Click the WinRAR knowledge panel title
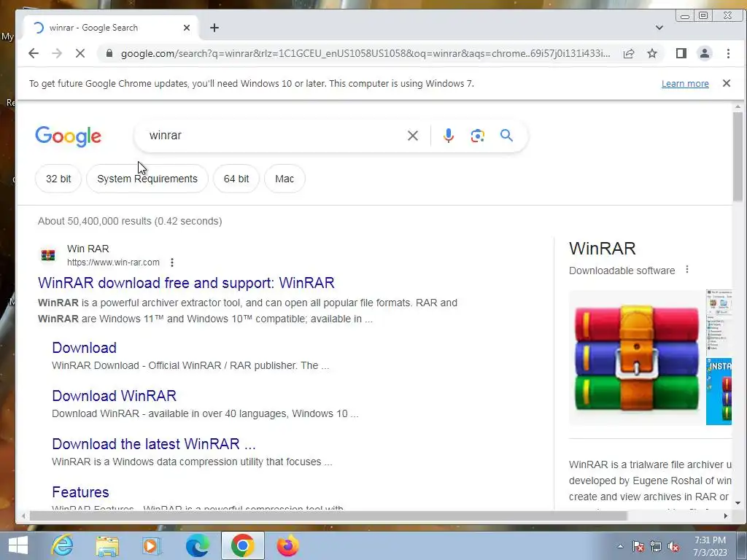Image resolution: width=747 pixels, height=560 pixels. (x=602, y=248)
